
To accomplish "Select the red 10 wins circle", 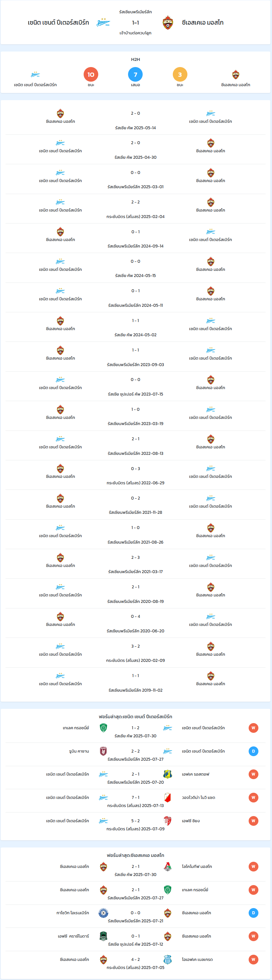I will [x=91, y=74].
